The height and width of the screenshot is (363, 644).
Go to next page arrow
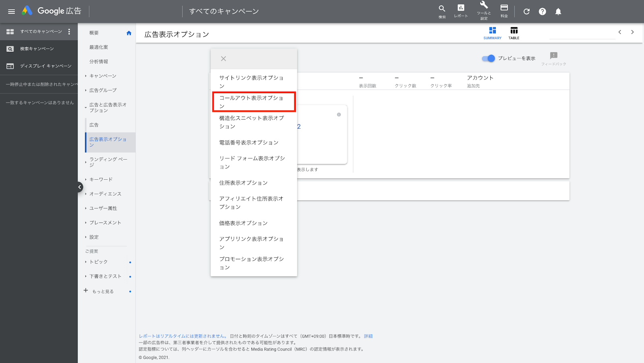coord(632,32)
